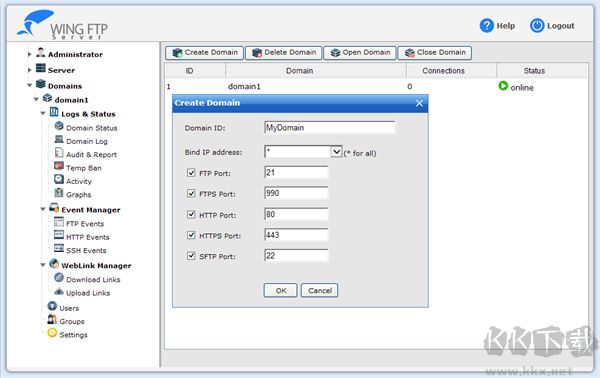This screenshot has height=378, width=600.
Task: Collapse the Event Manager node
Action: tap(43, 209)
